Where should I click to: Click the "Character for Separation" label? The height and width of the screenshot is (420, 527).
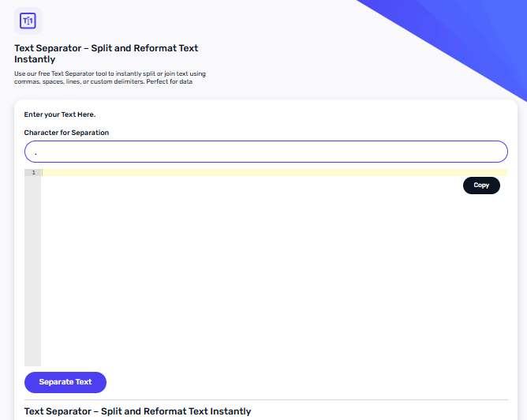[66, 133]
